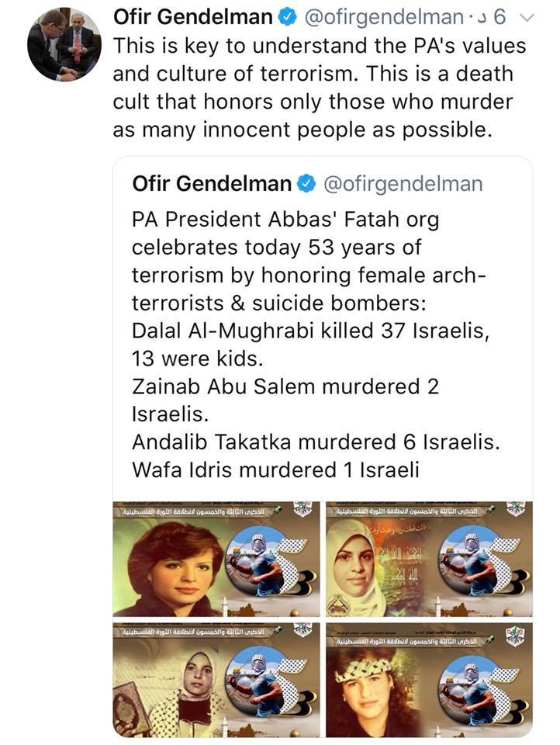Open the Ofir Gendelman name link at top
Image resolution: width=560 pixels, height=745 pixels.
[193, 18]
